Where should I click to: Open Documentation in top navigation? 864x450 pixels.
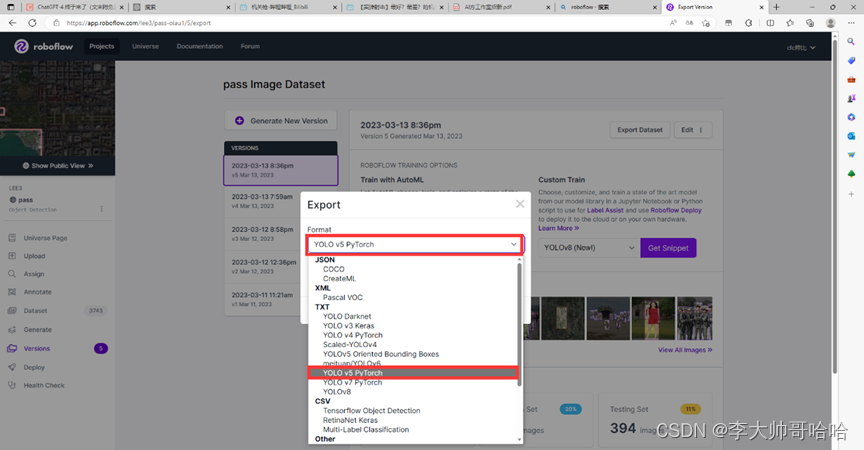pos(199,46)
